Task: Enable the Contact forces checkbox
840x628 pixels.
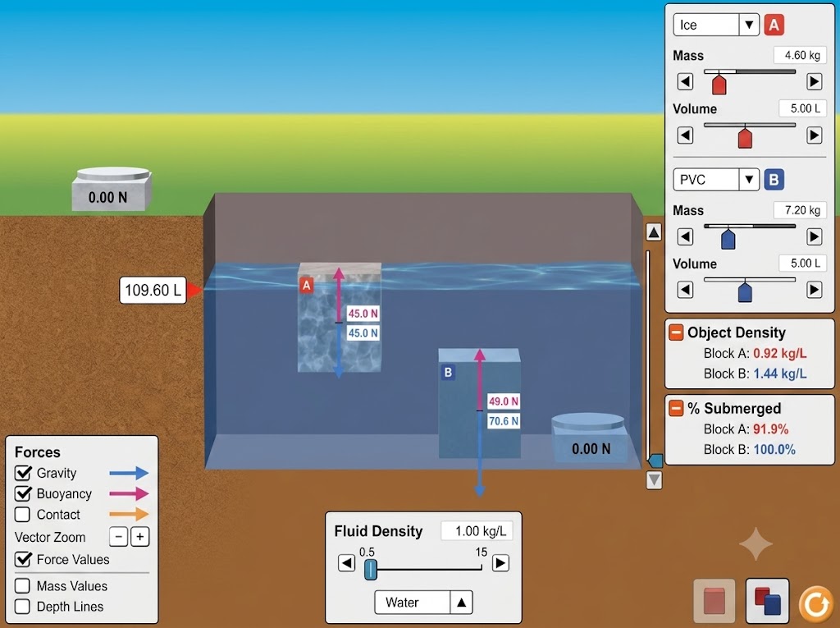Action: (x=22, y=515)
